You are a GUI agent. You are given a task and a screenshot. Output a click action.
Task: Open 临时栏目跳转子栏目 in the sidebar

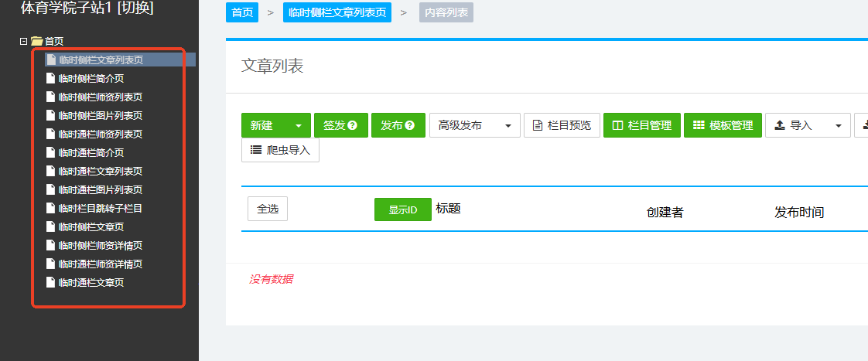[x=100, y=208]
